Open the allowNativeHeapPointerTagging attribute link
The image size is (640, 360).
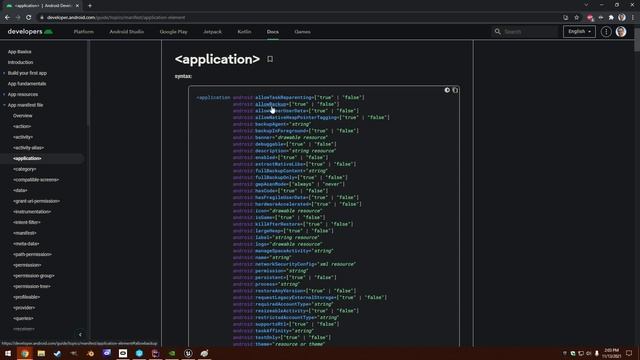coord(297,118)
